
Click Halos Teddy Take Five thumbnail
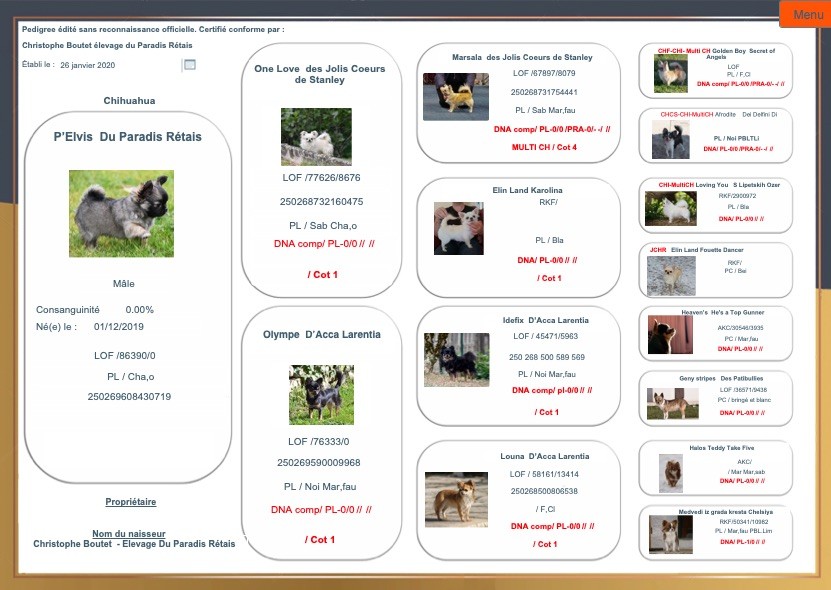tap(670, 473)
